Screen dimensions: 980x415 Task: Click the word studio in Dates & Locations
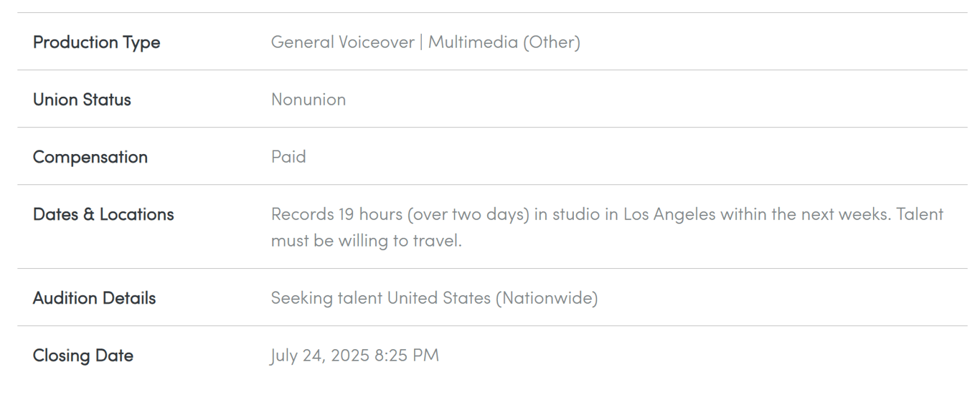575,214
